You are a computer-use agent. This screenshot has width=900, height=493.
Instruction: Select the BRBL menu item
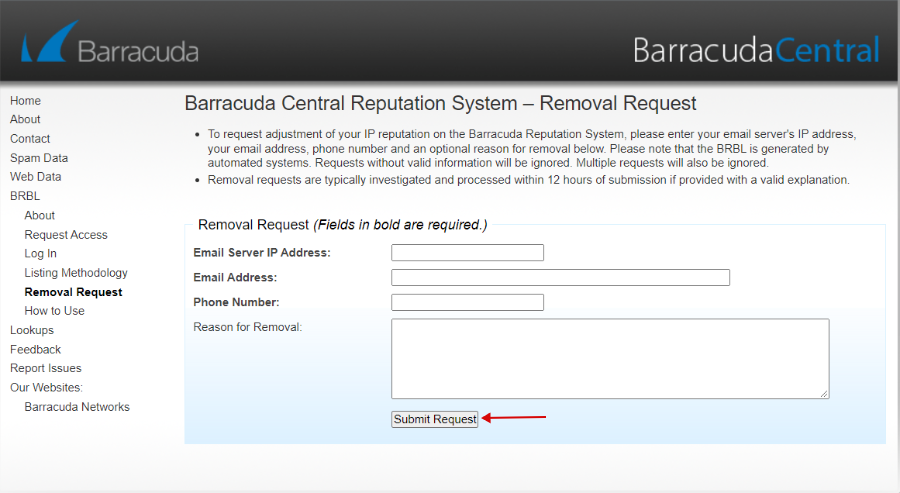(25, 196)
